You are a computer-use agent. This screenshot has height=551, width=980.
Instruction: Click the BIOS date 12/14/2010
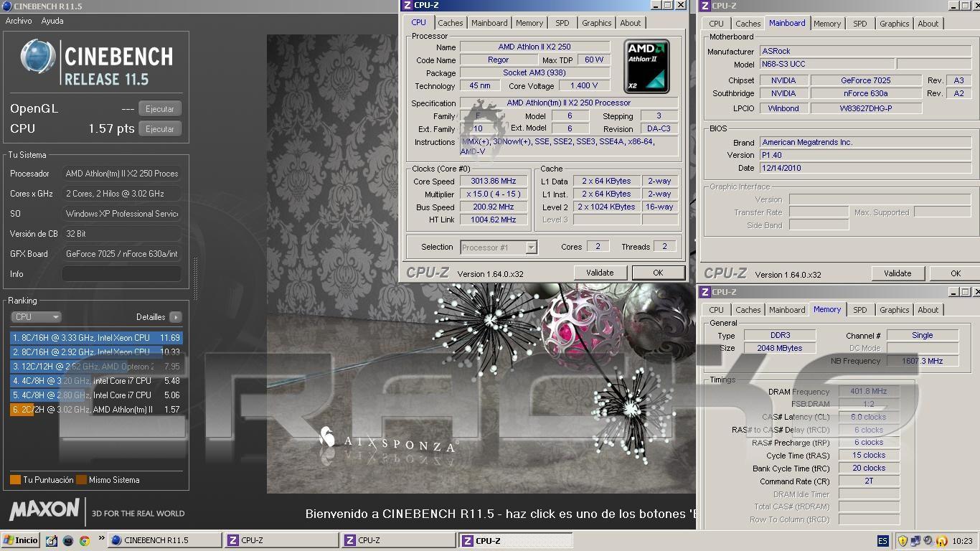865,168
